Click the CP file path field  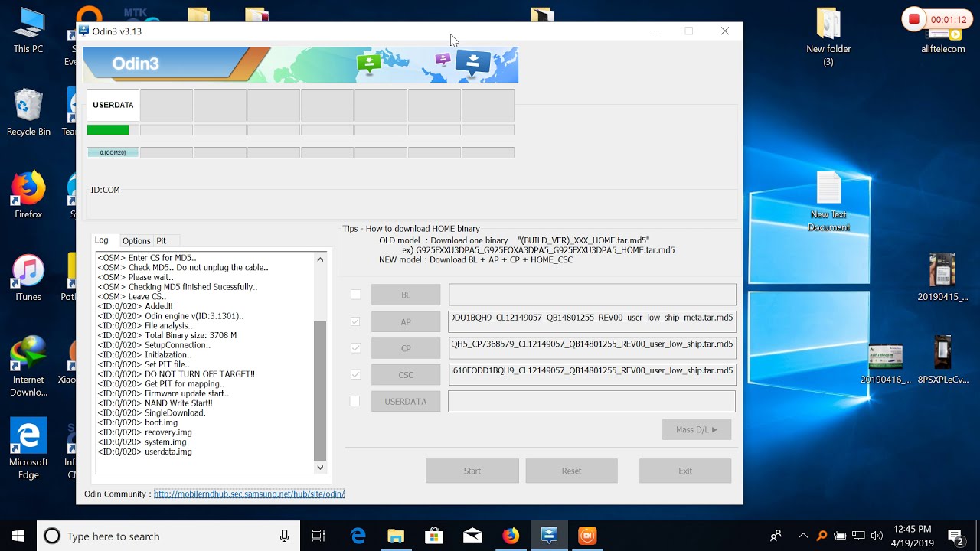[593, 348]
